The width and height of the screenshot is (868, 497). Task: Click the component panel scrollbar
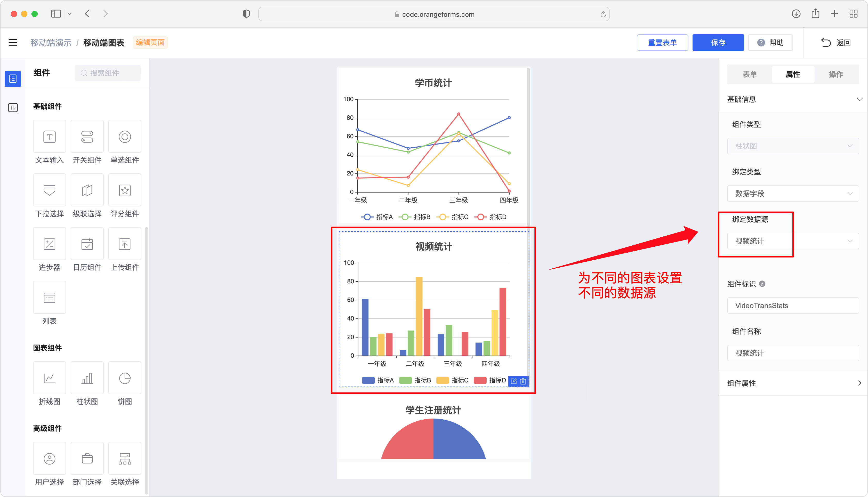[147, 360]
